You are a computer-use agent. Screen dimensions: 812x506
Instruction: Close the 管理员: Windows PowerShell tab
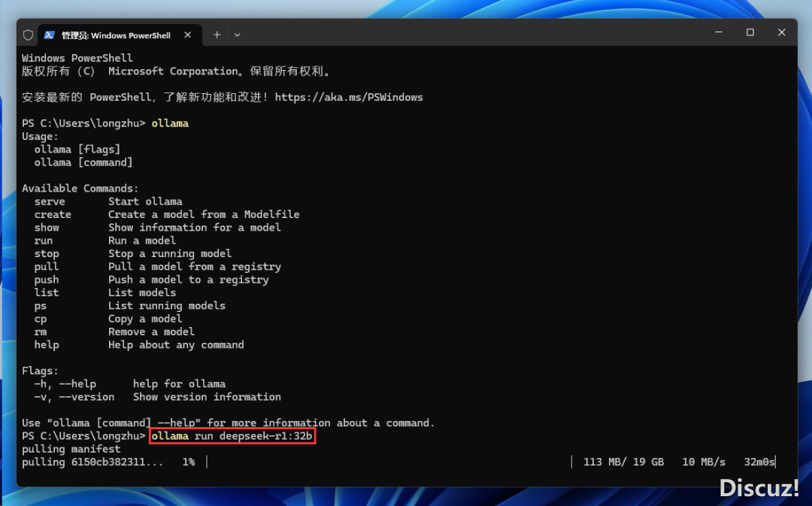pos(188,35)
